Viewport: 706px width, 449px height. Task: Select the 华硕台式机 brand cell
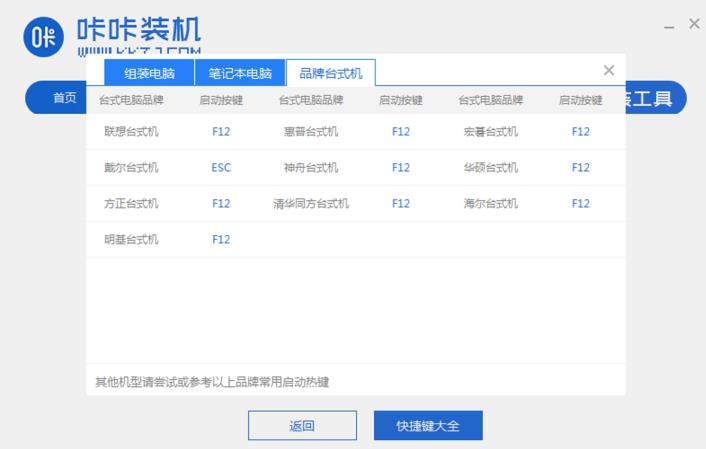490,168
